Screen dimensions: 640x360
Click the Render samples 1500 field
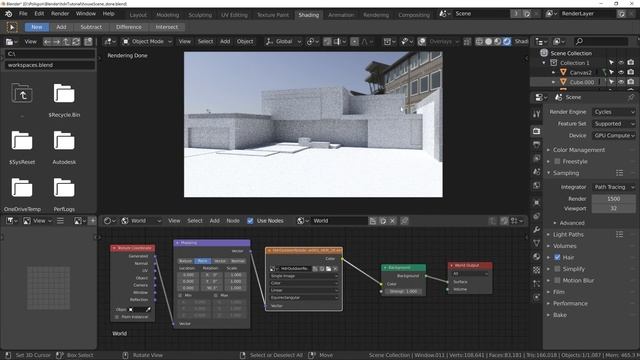[613, 199]
